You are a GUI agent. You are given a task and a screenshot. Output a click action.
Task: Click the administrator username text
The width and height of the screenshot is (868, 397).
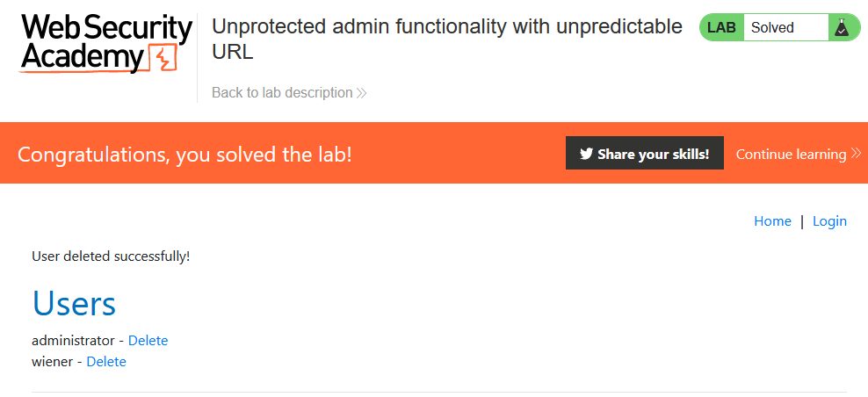(73, 341)
